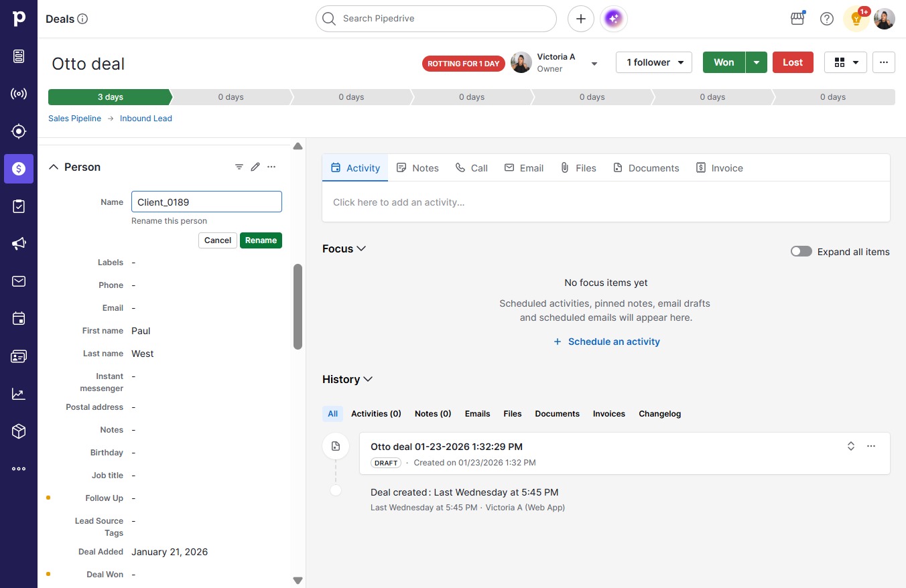
Task: Open the owner Victoria A dropdown
Action: pos(594,64)
